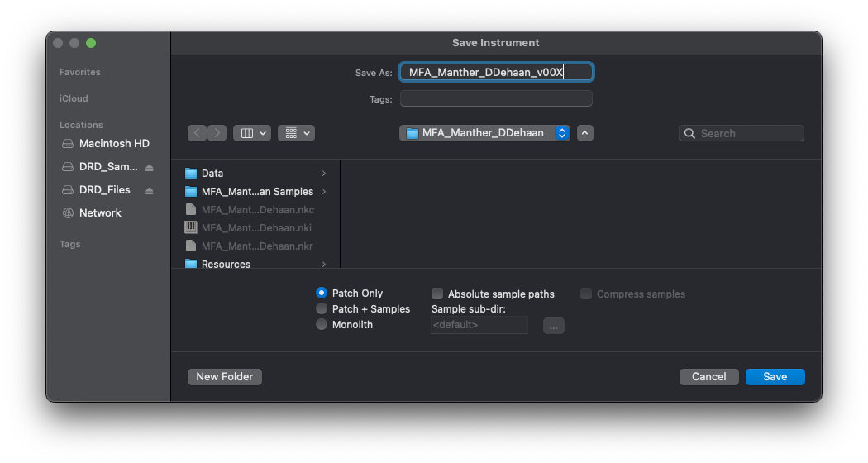Click the New Folder button
The height and width of the screenshot is (463, 868).
coord(224,377)
